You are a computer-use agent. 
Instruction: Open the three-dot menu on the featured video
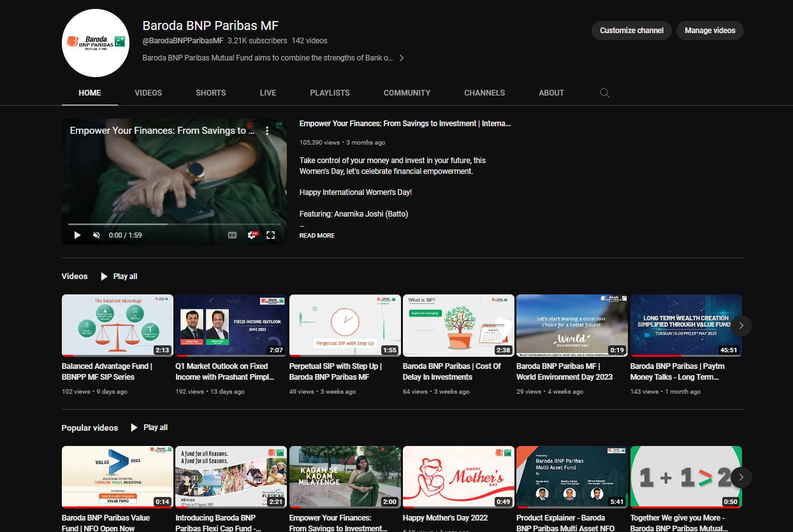[267, 131]
